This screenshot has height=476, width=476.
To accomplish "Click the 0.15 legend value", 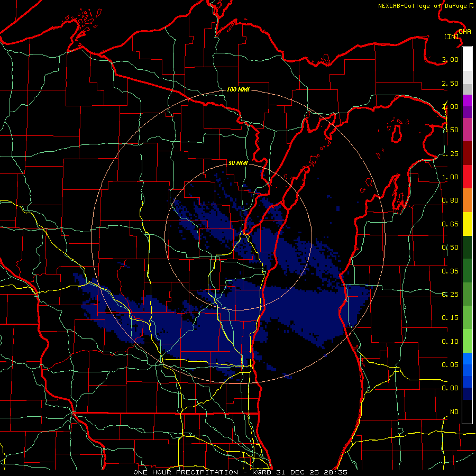I will point(450,318).
